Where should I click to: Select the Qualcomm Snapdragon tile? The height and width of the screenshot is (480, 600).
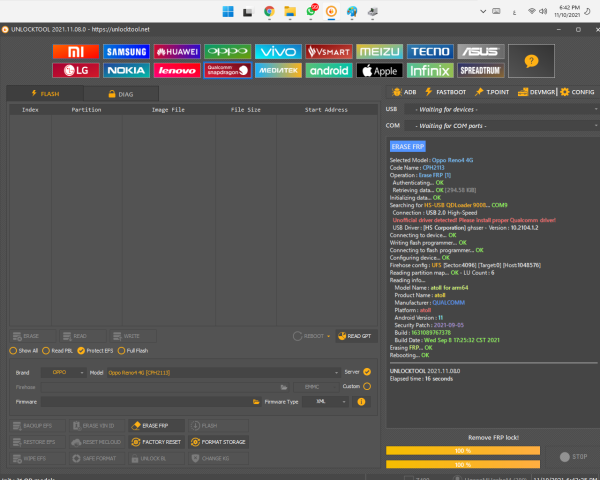(228, 70)
